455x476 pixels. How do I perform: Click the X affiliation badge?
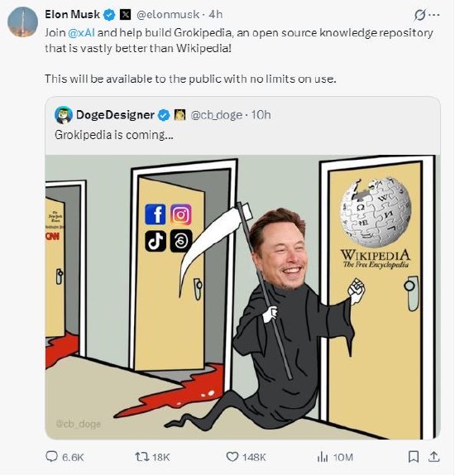point(125,15)
